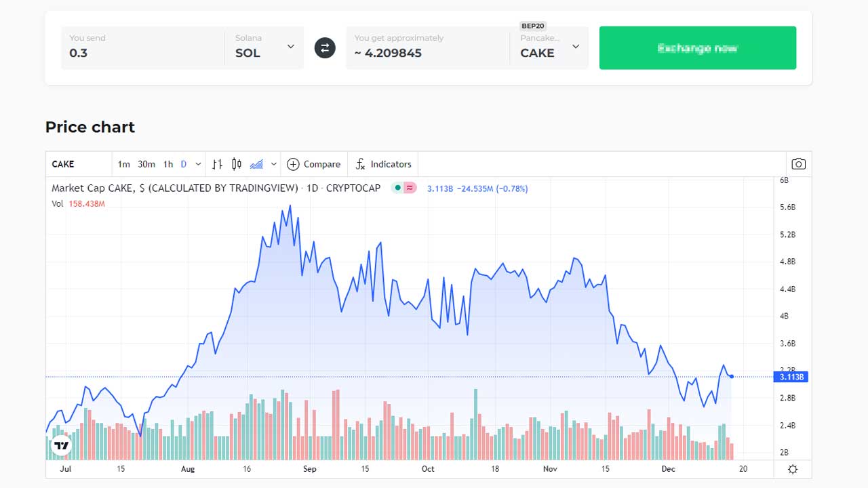Click the You get approximately field
The height and width of the screenshot is (488, 868).
(x=428, y=47)
